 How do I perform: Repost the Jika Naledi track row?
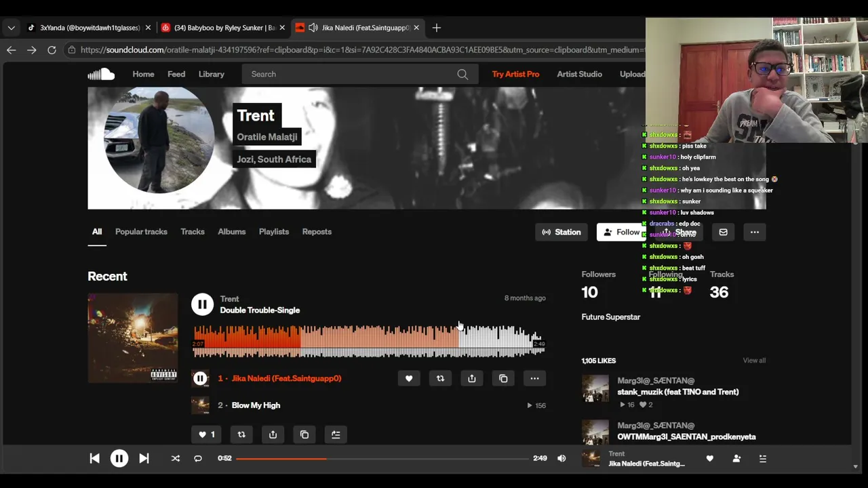(440, 379)
